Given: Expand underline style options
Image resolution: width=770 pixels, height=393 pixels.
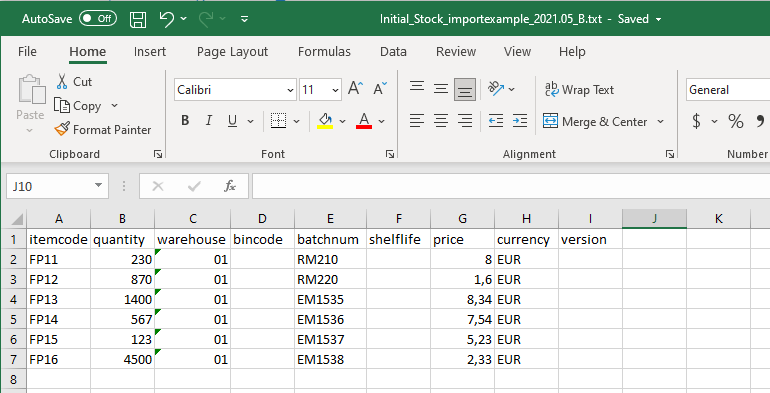Looking at the screenshot, I should point(250,121).
